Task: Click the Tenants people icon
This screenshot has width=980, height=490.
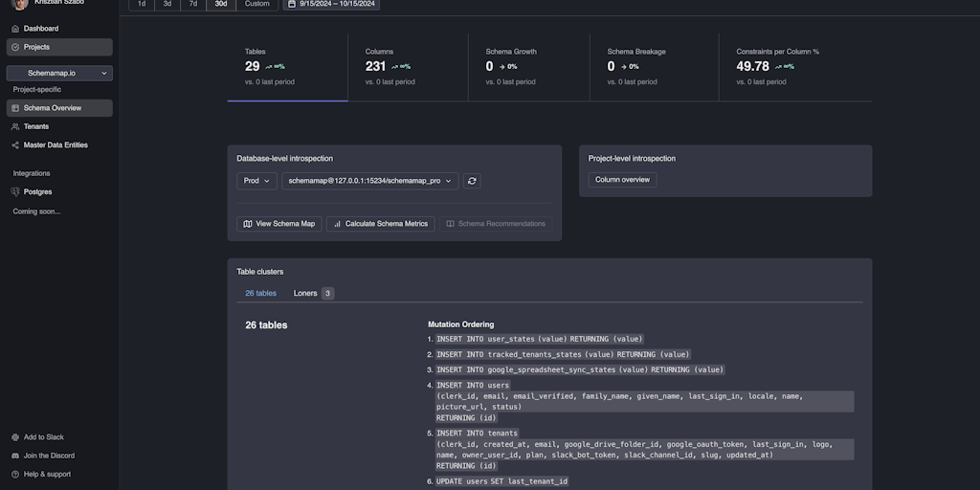Action: click(15, 126)
